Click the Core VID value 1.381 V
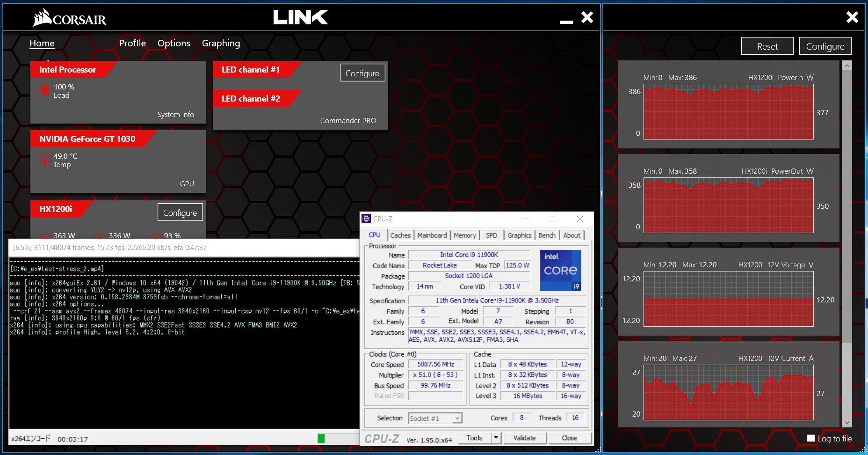This screenshot has height=455, width=868. point(509,286)
